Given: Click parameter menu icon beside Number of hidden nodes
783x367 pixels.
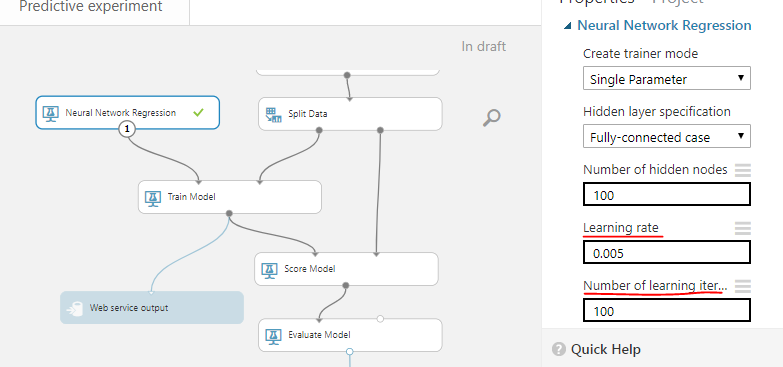Looking at the screenshot, I should click(743, 170).
